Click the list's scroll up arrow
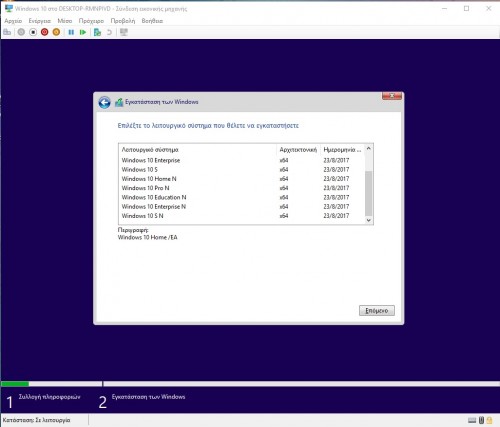The width and height of the screenshot is (500, 427). 369,148
